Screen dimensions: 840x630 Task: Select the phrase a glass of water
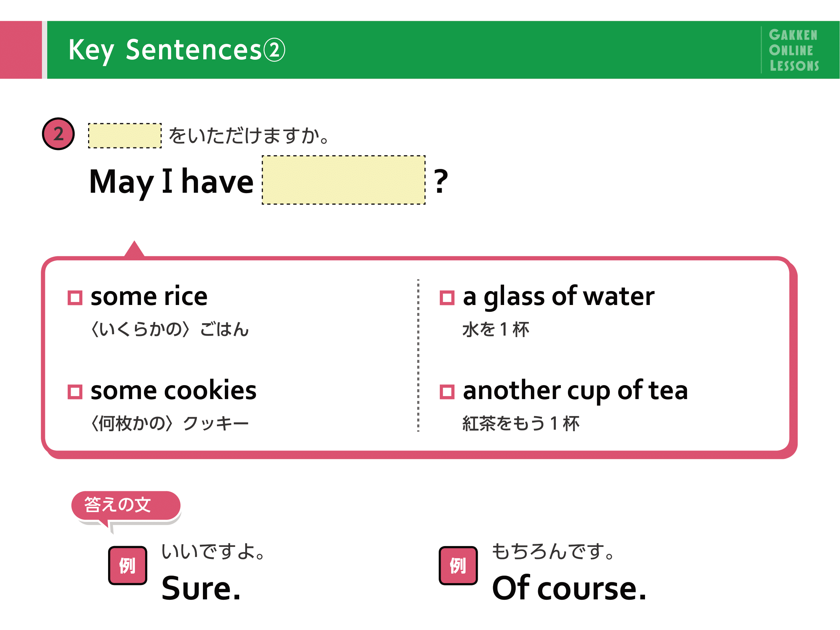[558, 297]
